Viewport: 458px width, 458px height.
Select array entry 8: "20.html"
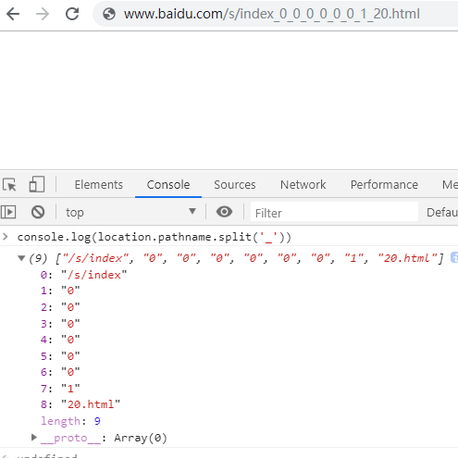tap(80, 404)
